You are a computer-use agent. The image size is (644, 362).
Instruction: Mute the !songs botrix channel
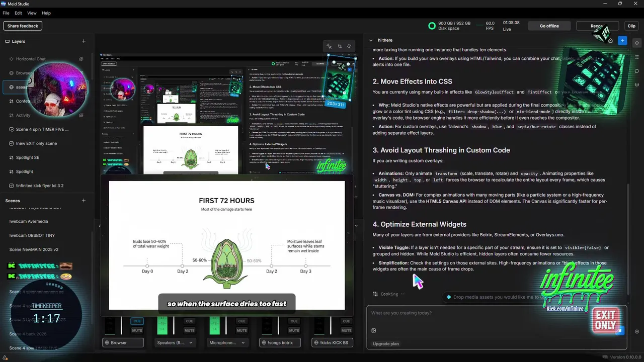(294, 330)
